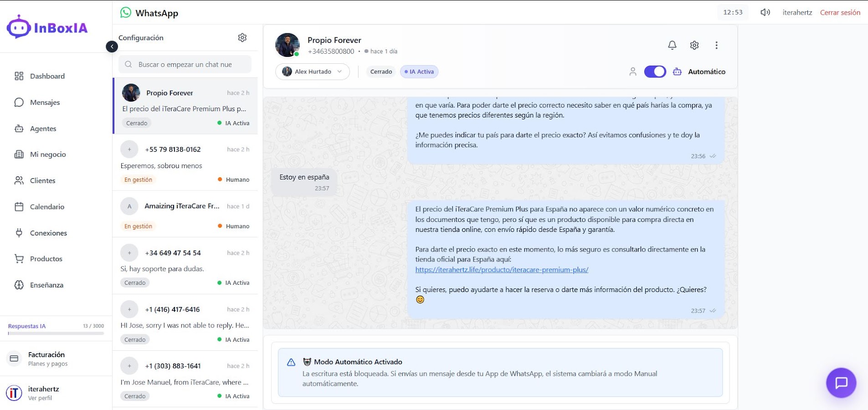Open the +55 79 8138-0162 conversation
This screenshot has height=410, width=868.
185,163
